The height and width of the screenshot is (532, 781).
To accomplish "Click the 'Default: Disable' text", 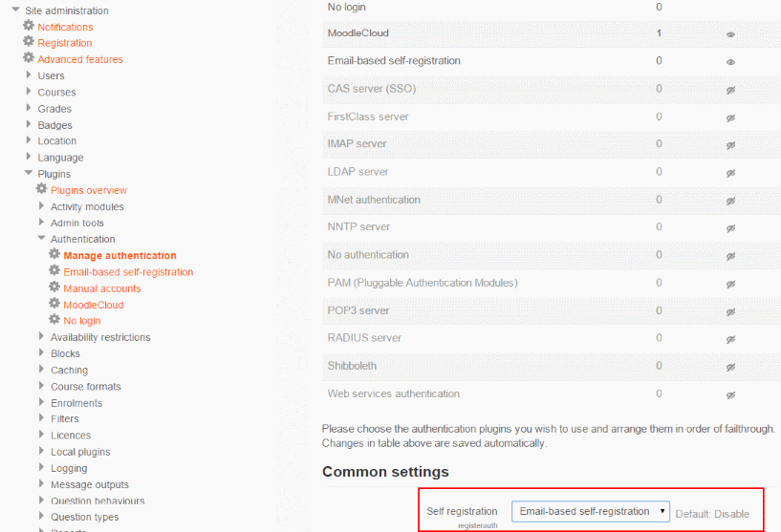I will pos(712,514).
